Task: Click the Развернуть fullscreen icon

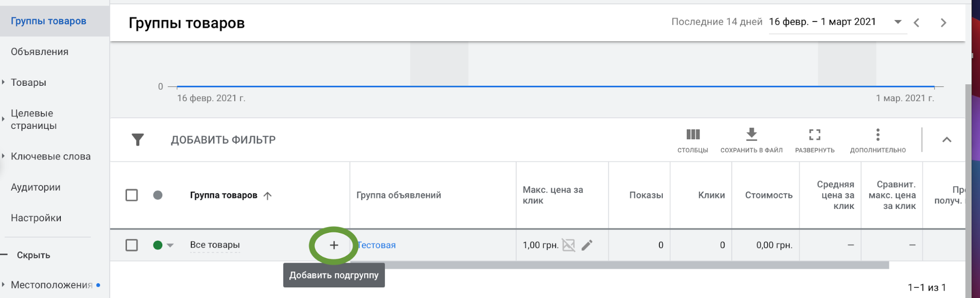Action: 814,135
